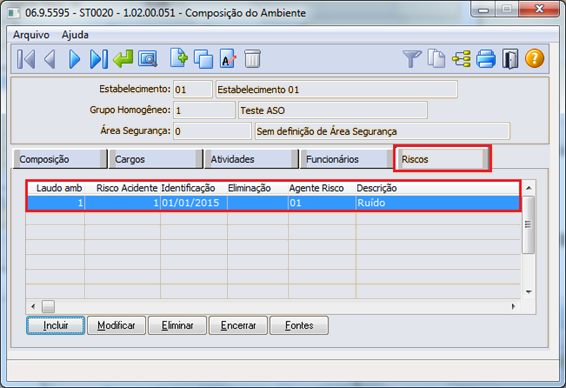Screen dimensions: 566x388
Task: Click the Estabelecimento 01 description field
Action: 336,90
